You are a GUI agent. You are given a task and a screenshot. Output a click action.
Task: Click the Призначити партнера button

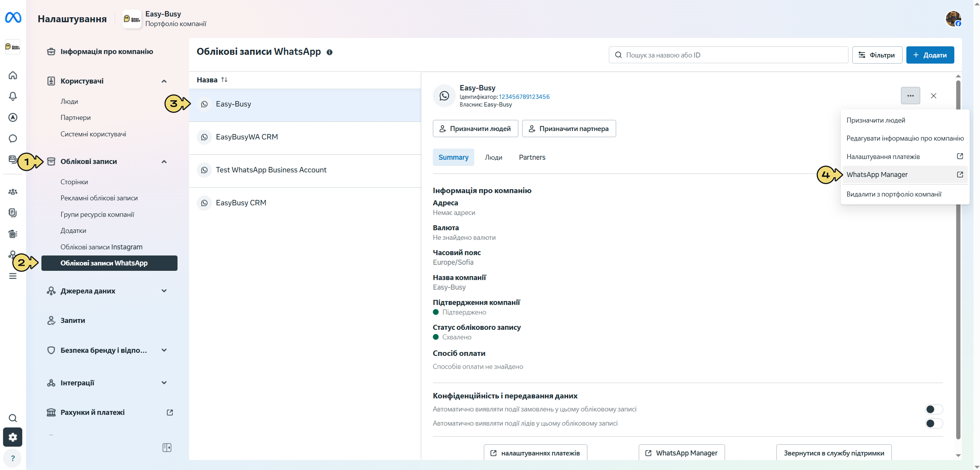pyautogui.click(x=569, y=129)
